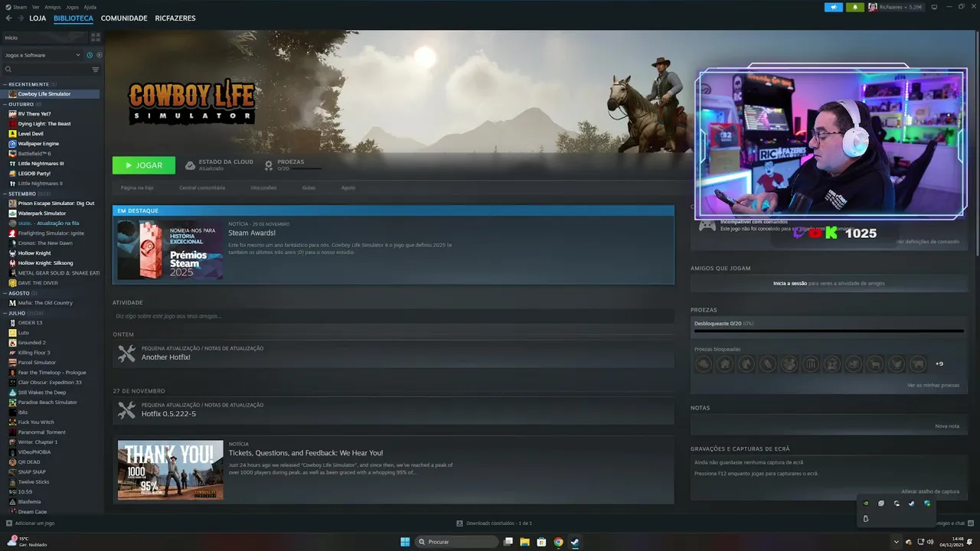Select Mafia: The Old Country
Image resolution: width=980 pixels, height=551 pixels.
45,303
